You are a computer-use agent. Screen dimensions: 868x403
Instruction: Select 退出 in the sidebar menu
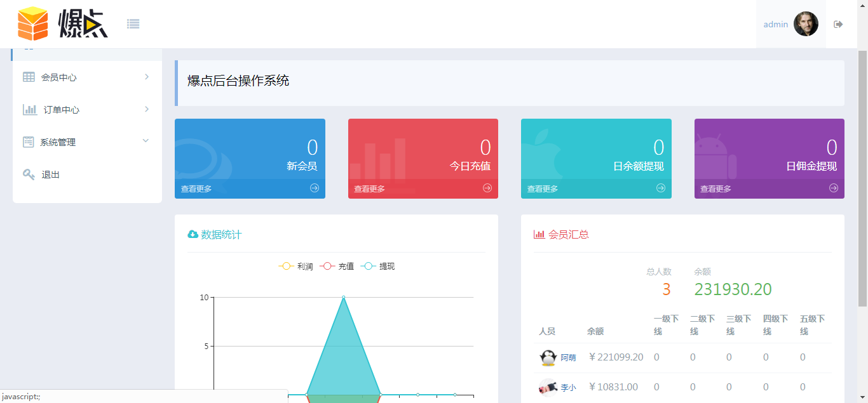coord(51,175)
